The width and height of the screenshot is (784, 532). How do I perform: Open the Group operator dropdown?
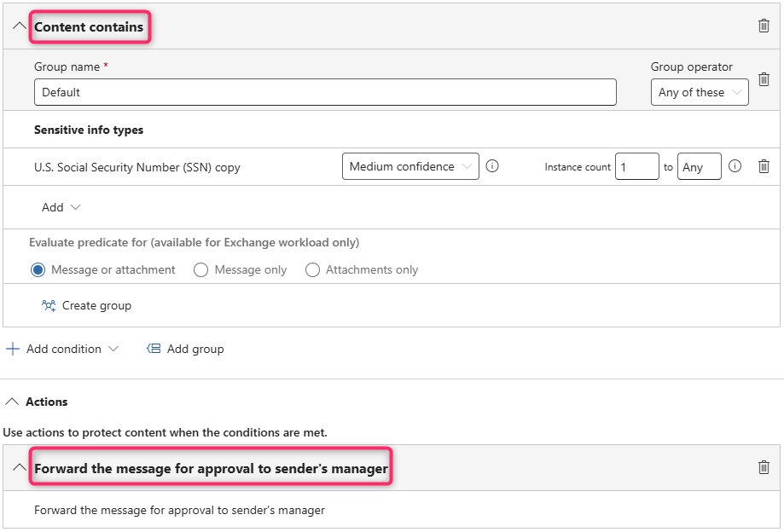(x=700, y=92)
